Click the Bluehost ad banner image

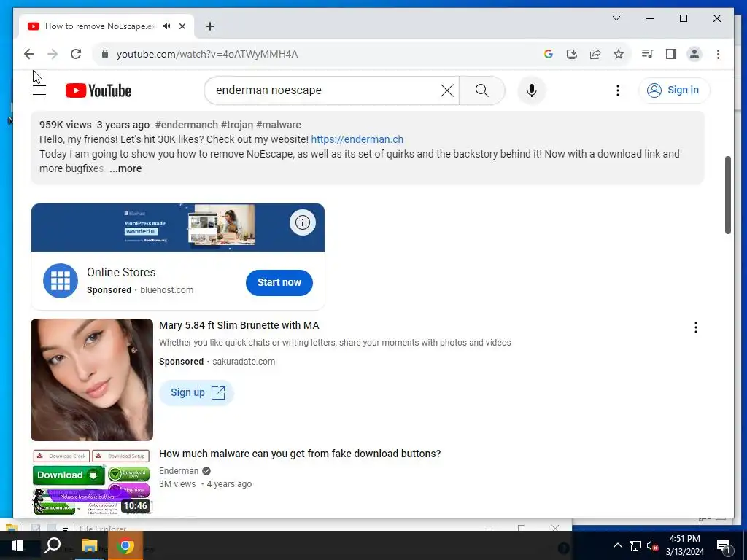click(x=178, y=227)
